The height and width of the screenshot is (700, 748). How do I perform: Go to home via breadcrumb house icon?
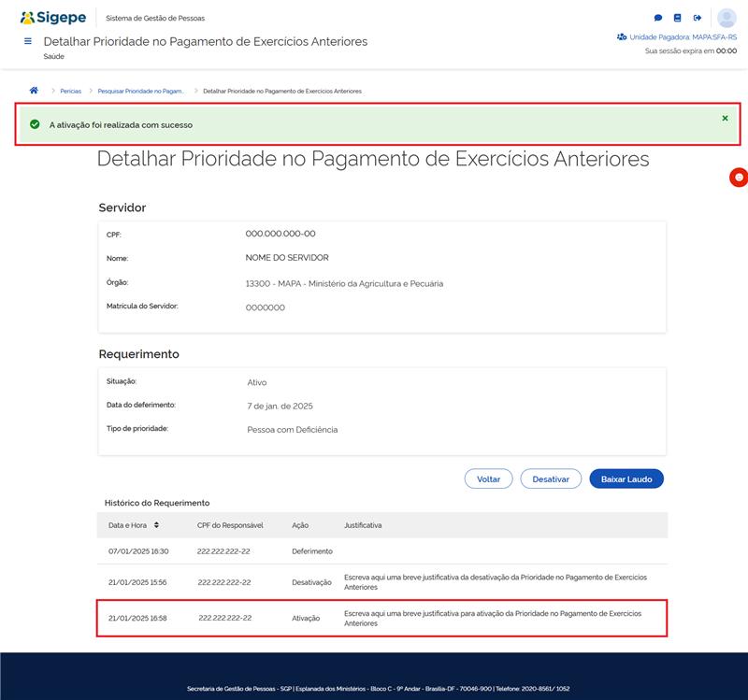(35, 91)
